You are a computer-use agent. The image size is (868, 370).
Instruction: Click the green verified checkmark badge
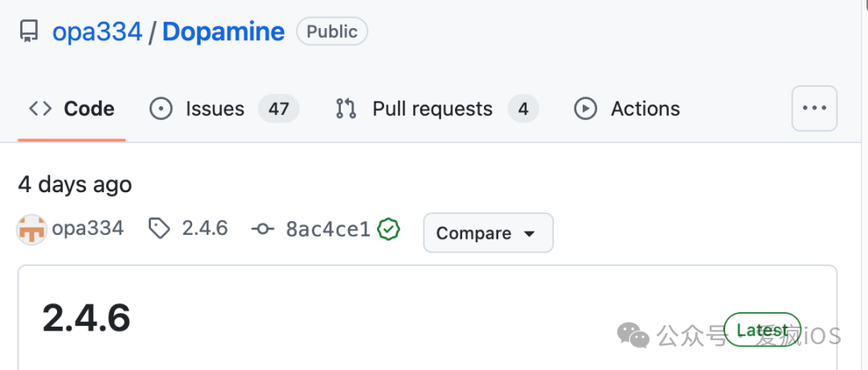click(x=389, y=229)
